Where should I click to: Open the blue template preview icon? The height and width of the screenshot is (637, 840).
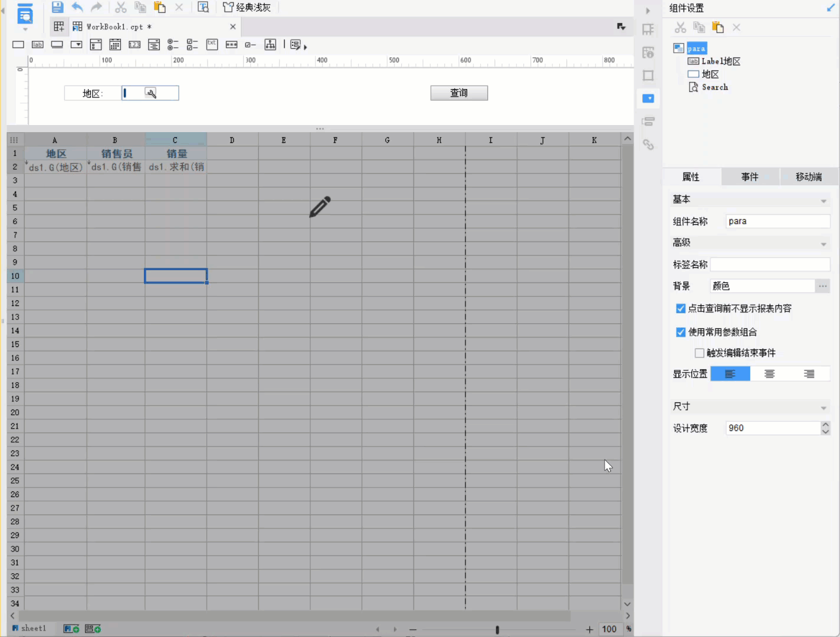point(25,15)
